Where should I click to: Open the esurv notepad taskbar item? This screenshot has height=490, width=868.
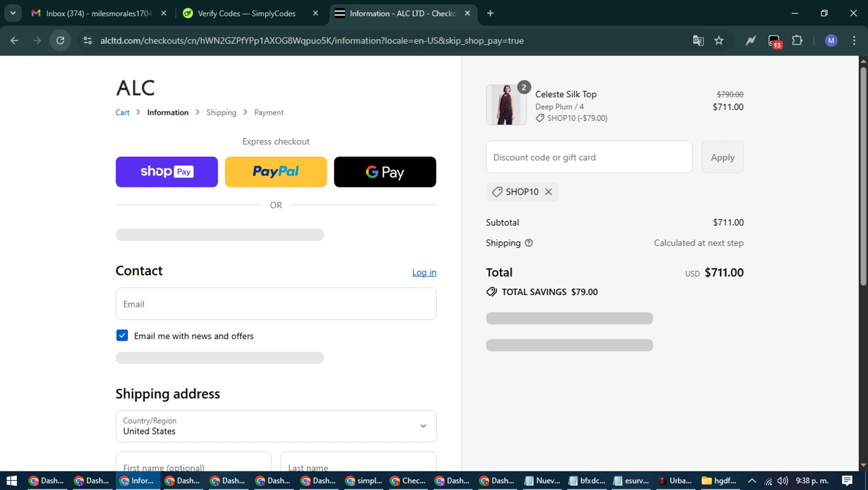pyautogui.click(x=631, y=481)
